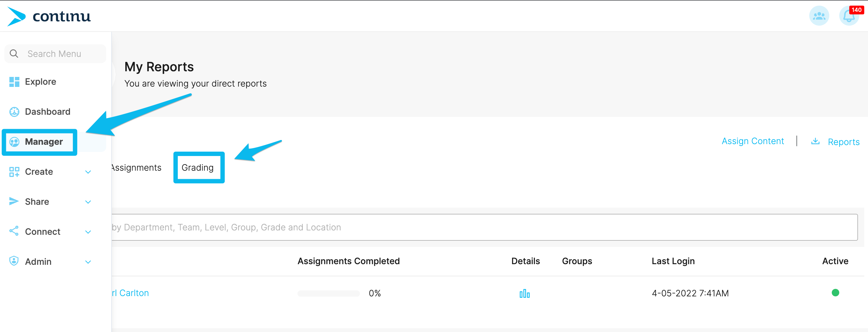Open the users group icon in header
Screen dimensions: 868x332
point(819,16)
